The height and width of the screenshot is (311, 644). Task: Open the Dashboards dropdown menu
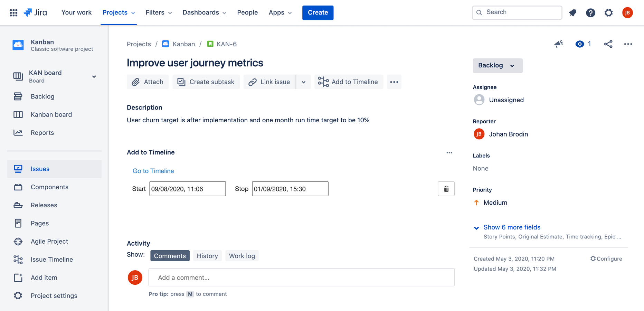[204, 12]
